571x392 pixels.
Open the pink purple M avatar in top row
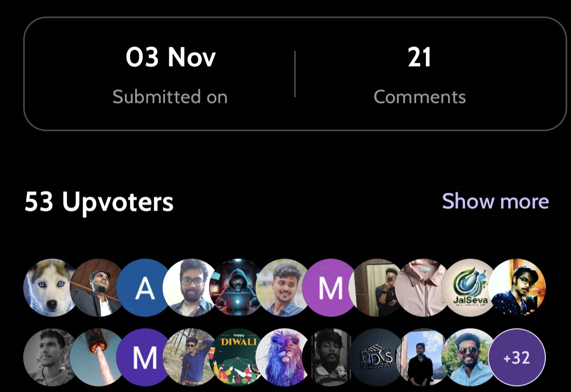(x=331, y=288)
